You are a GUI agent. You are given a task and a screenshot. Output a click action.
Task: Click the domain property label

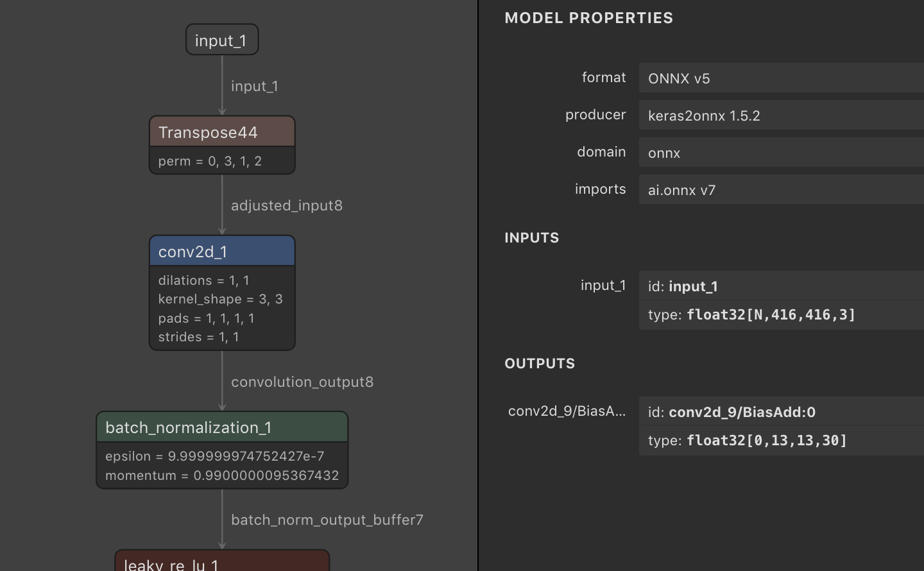601,152
